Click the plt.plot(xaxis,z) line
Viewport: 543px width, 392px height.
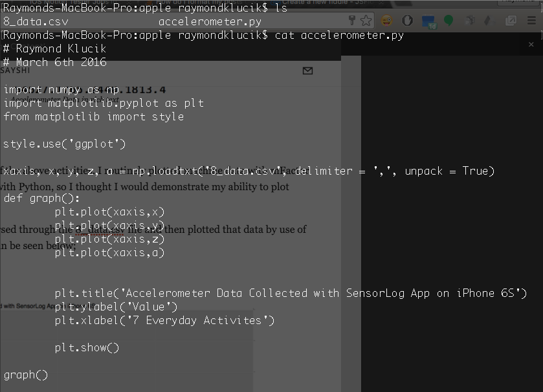(109, 239)
